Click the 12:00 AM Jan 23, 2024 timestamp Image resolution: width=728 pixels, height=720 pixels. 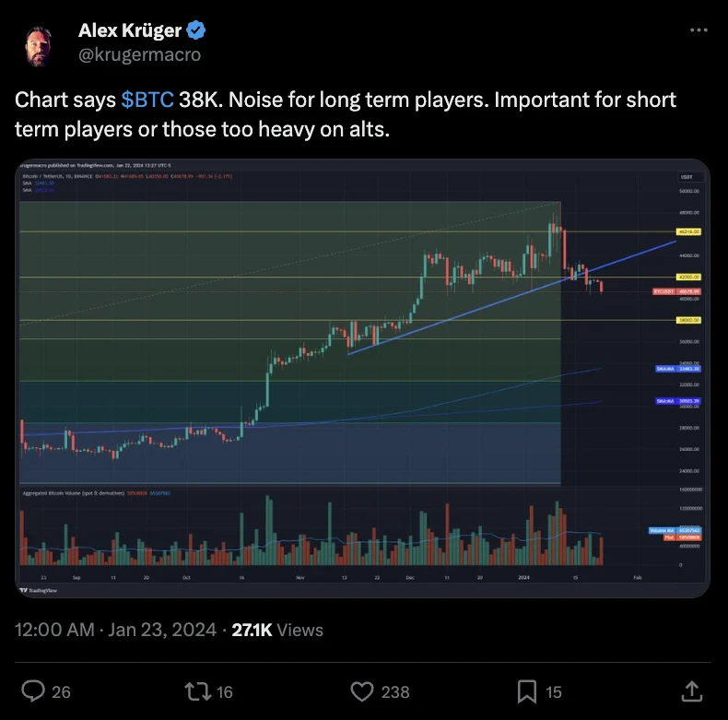115,630
